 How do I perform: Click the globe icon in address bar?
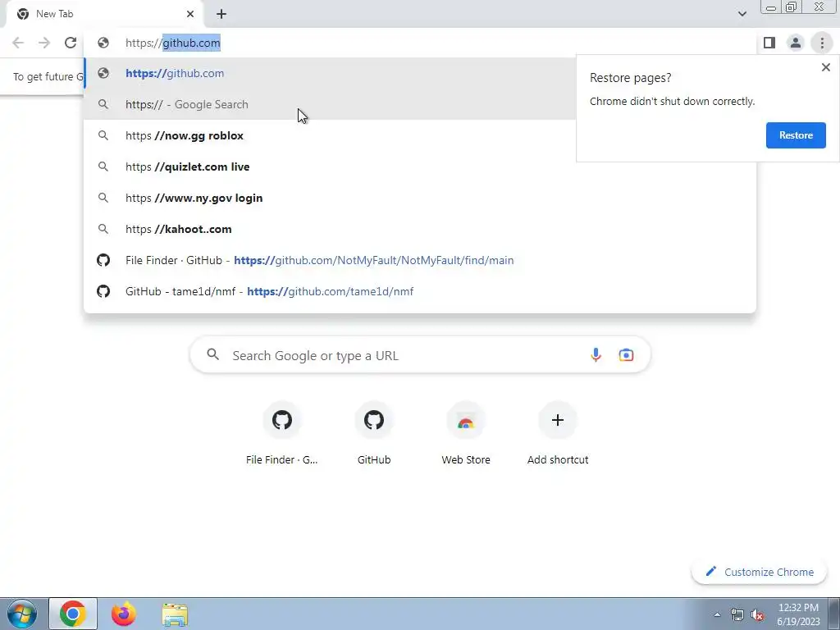(103, 43)
